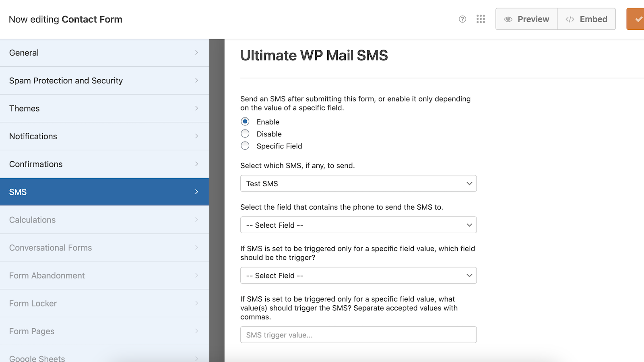Open the Conversational Forms section
The image size is (644, 362).
coord(104,248)
